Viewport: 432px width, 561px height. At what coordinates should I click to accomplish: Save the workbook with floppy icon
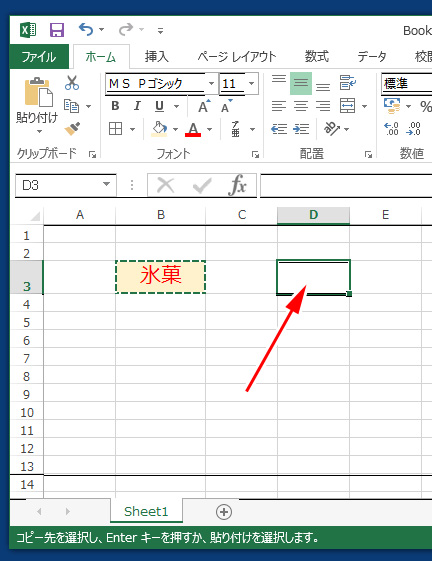pos(57,30)
